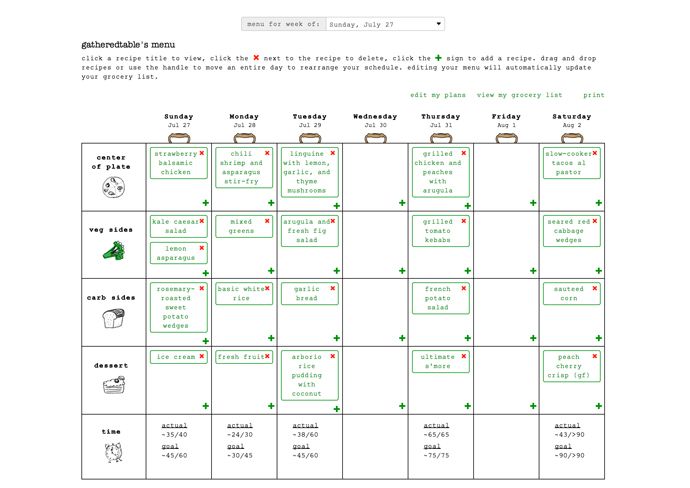This screenshot has height=488, width=690.
Task: Open slow-cooker tacos al pastor recipe
Action: click(x=568, y=163)
